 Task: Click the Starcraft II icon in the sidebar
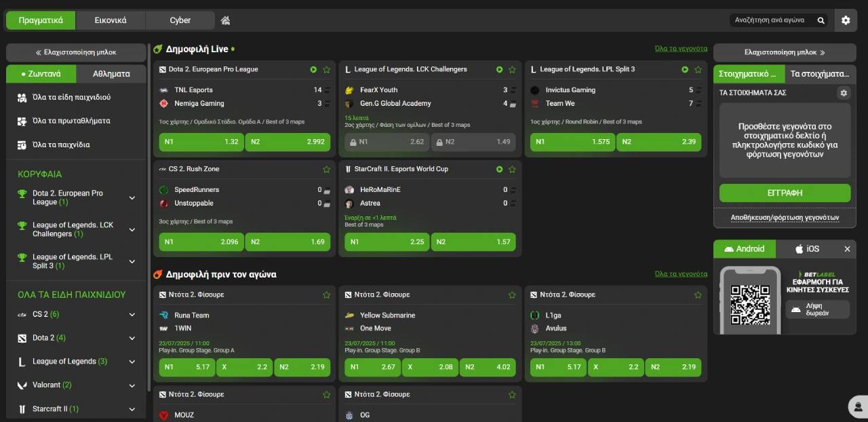pos(21,408)
